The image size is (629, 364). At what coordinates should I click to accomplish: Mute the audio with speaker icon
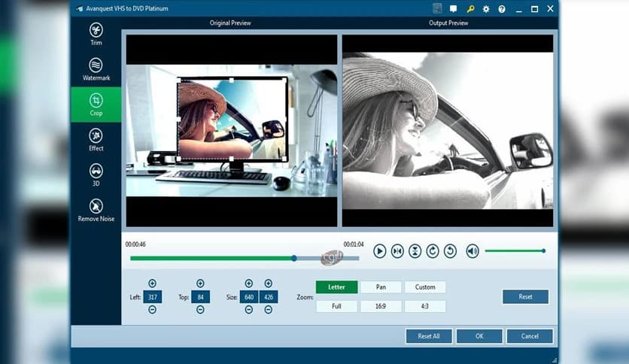[x=473, y=251]
